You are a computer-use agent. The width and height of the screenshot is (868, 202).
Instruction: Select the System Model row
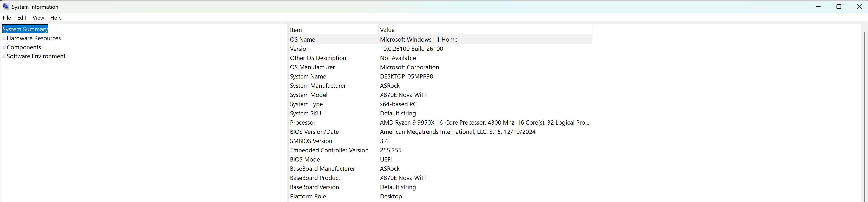309,95
